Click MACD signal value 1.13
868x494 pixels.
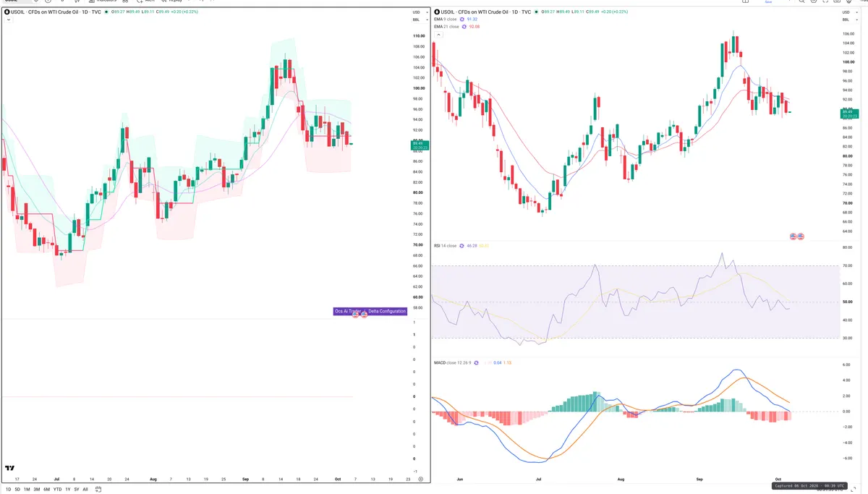pyautogui.click(x=507, y=362)
